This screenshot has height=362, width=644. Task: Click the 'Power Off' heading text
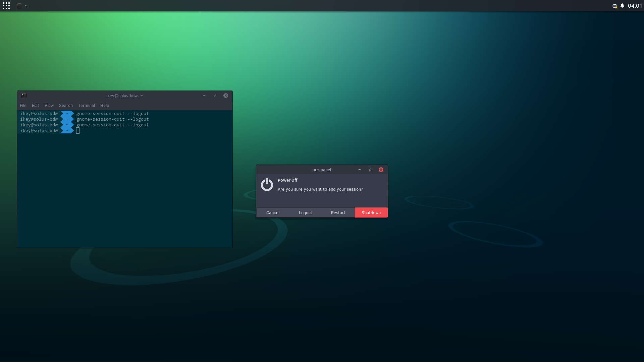tap(287, 180)
